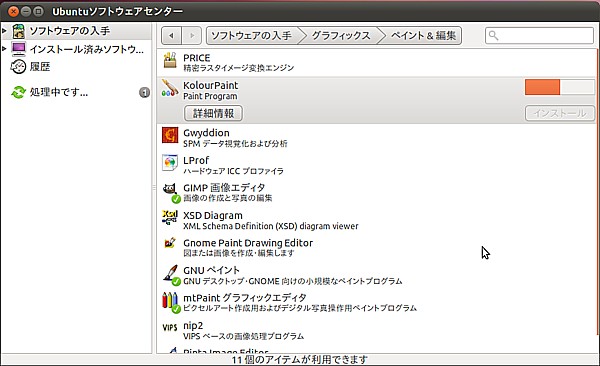The height and width of the screenshot is (366, 600).
Task: Click the 画像の作成と写真の編集 description
Action: tap(228, 198)
